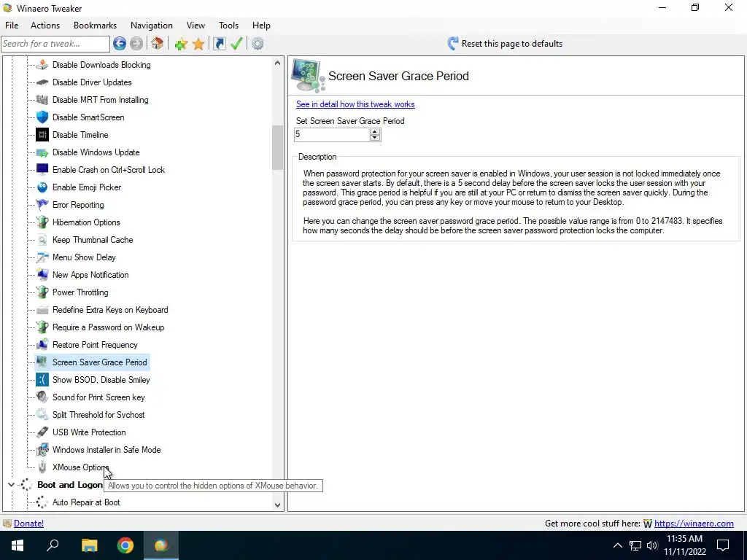747x560 pixels.
Task: Select Disable MRT From Installing
Action: pyautogui.click(x=100, y=100)
